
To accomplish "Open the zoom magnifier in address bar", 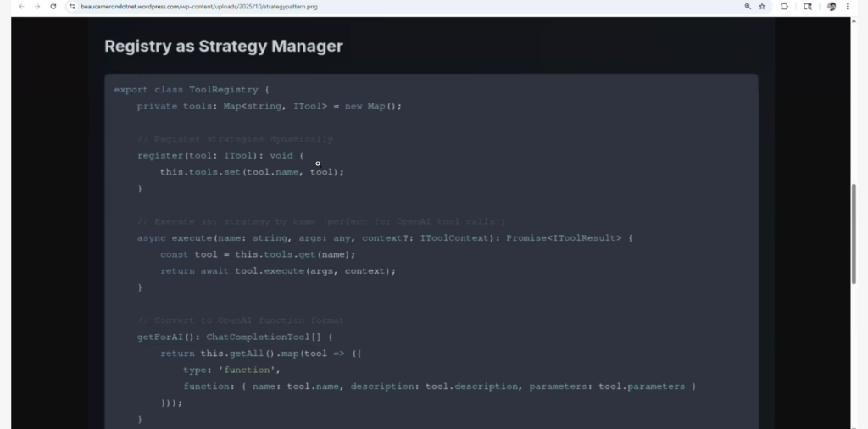I will [748, 7].
